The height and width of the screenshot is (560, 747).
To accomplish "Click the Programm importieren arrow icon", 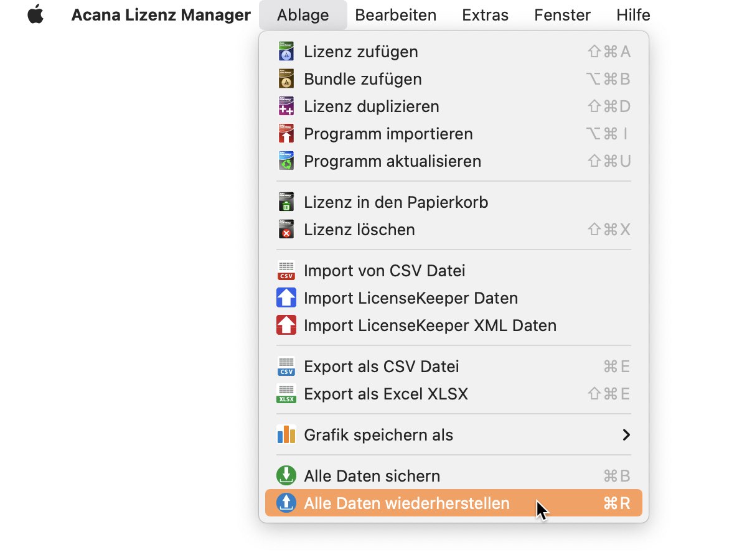I will click(286, 134).
